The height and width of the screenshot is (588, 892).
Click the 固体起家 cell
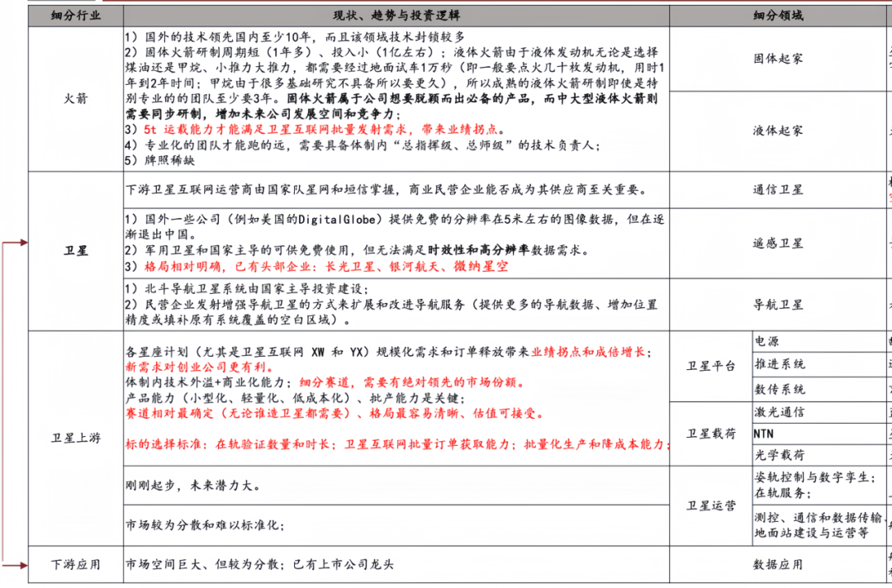tap(779, 57)
